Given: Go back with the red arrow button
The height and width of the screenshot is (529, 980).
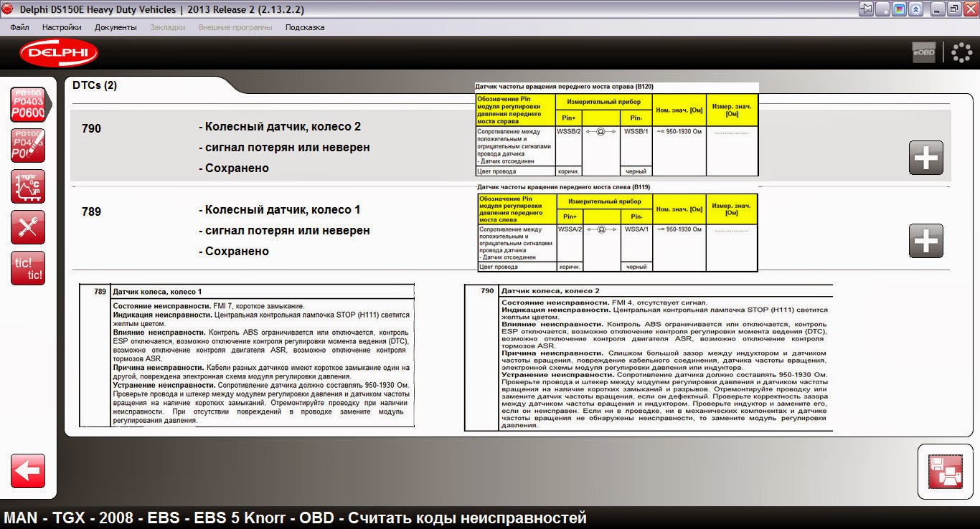Looking at the screenshot, I should tap(28, 471).
